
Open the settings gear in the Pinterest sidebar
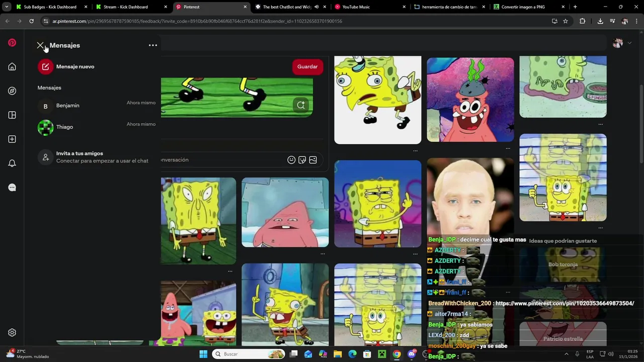coord(12,332)
